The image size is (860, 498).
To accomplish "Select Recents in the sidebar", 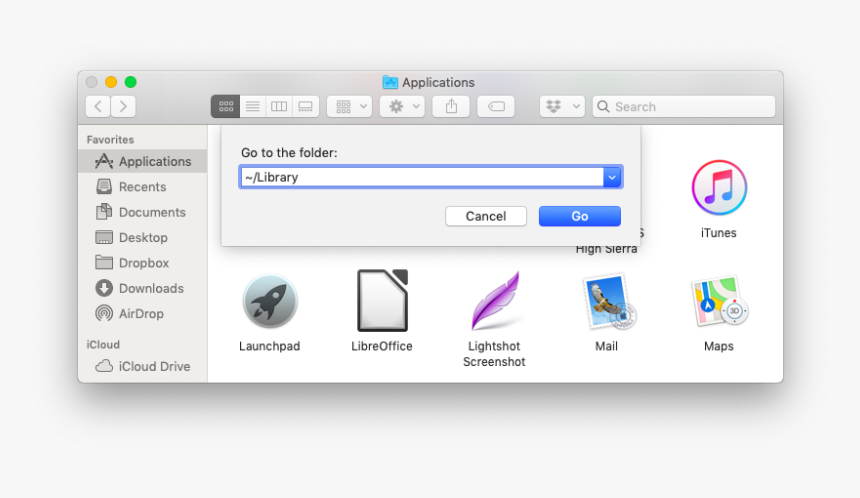I will (143, 186).
